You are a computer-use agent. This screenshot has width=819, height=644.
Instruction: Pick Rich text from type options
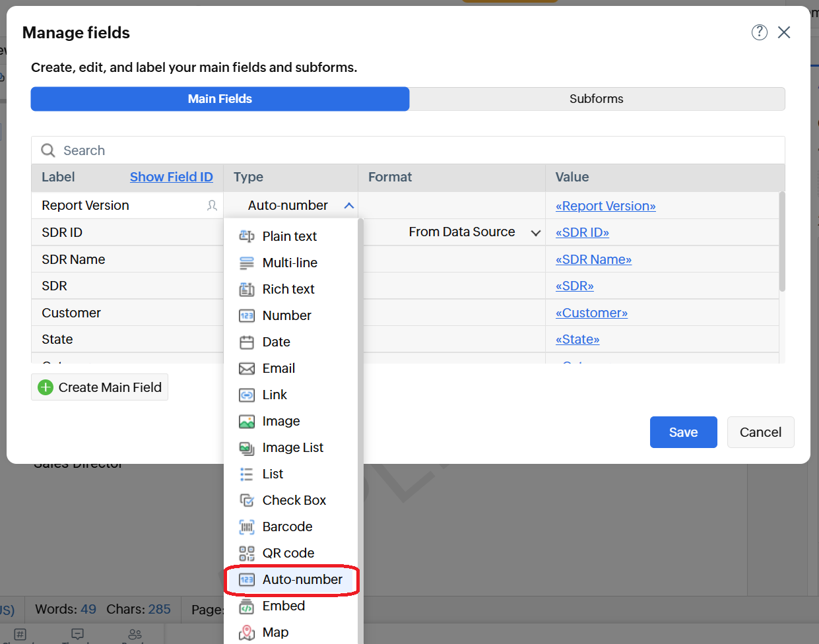tap(288, 289)
